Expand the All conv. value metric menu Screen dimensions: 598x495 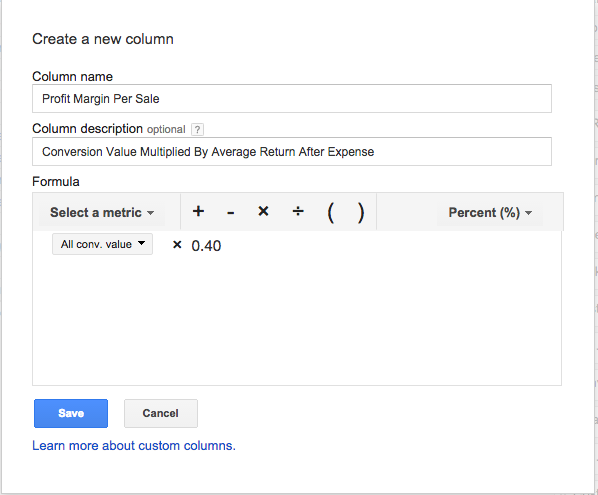pos(102,244)
